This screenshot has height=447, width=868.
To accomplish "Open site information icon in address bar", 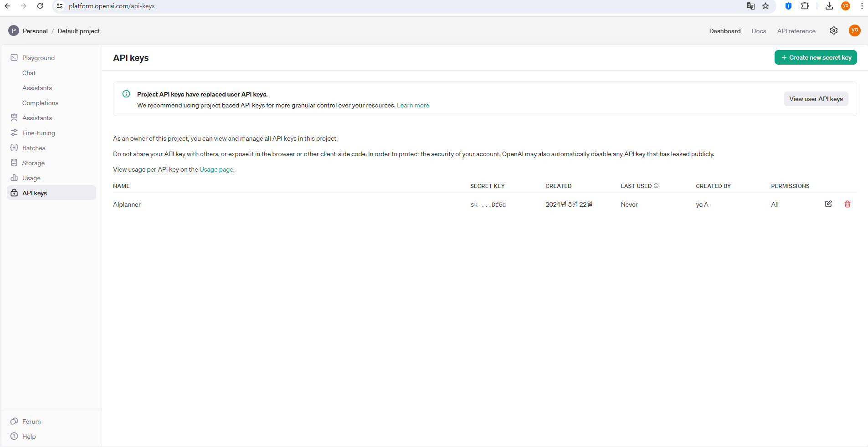I will point(60,6).
